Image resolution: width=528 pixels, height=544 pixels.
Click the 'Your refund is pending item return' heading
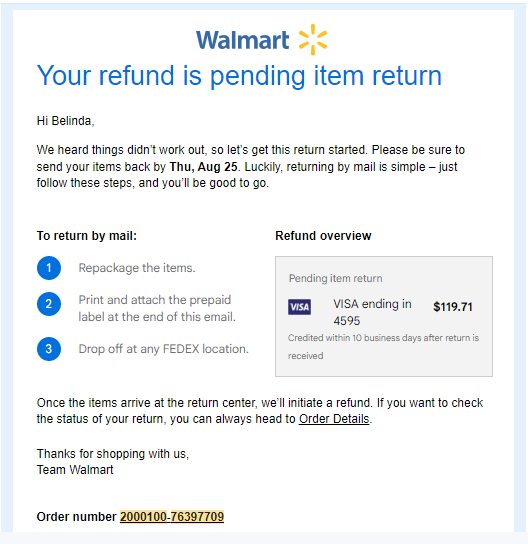[x=239, y=76]
